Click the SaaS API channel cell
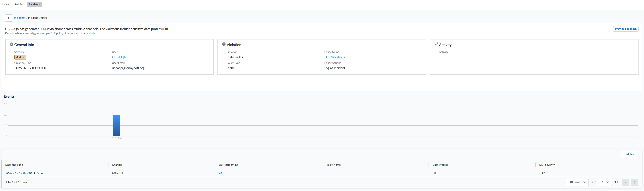Screen dimensions: 644x191 118,173
